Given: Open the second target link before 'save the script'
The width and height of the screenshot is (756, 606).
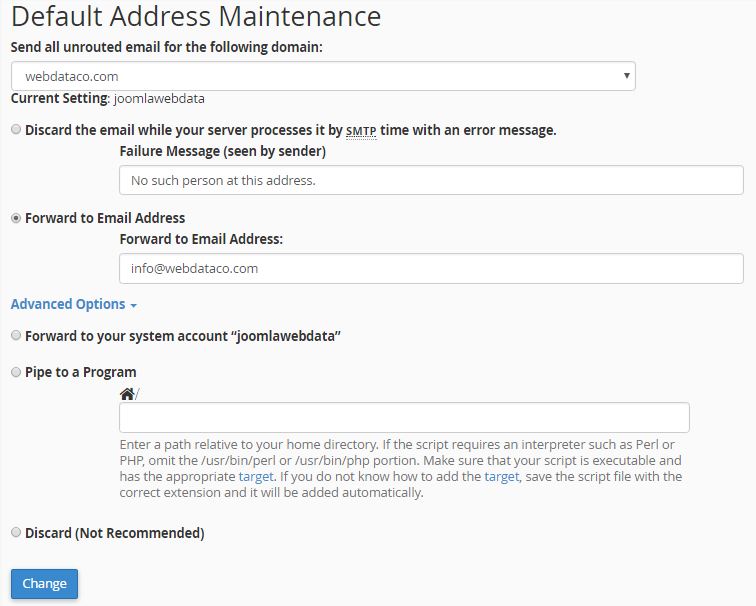Looking at the screenshot, I should pos(501,477).
